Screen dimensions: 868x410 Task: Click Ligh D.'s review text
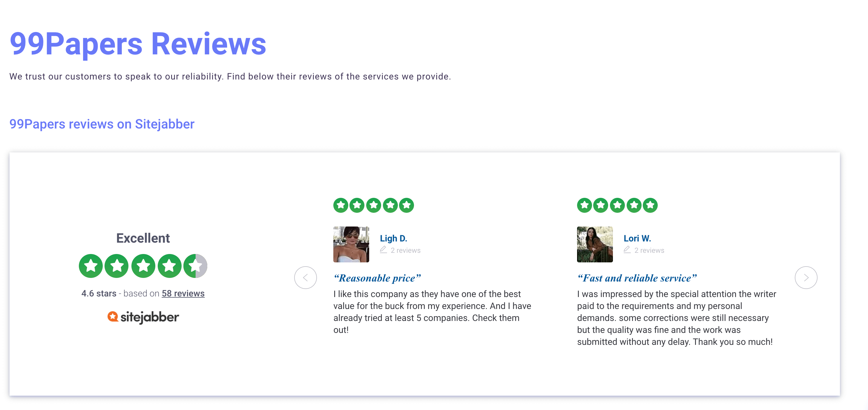coord(432,312)
